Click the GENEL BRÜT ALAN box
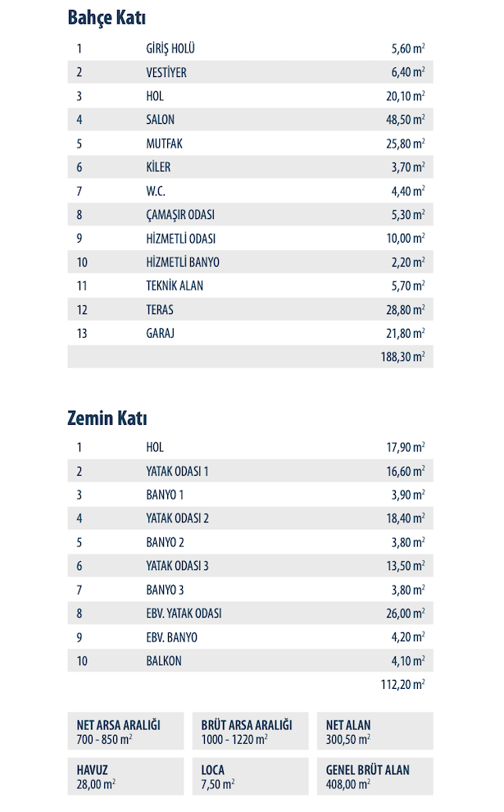 [375, 776]
